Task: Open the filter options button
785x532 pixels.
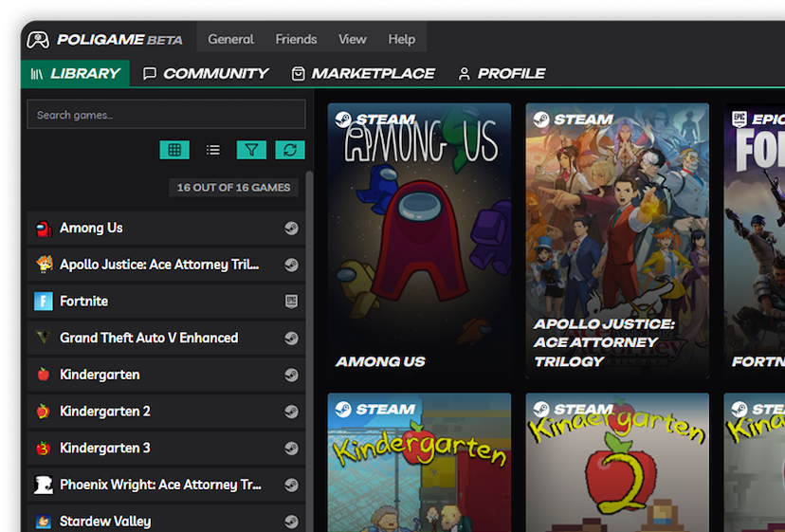Action: [251, 150]
